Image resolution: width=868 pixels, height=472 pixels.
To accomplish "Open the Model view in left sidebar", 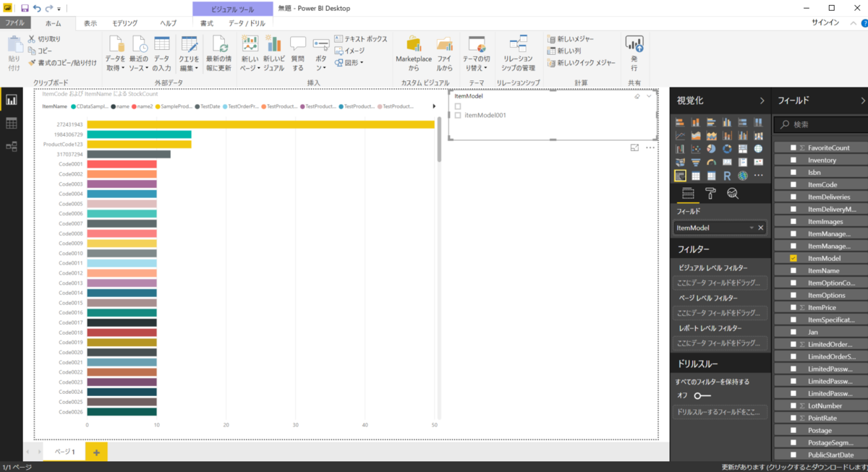I will pyautogui.click(x=12, y=146).
